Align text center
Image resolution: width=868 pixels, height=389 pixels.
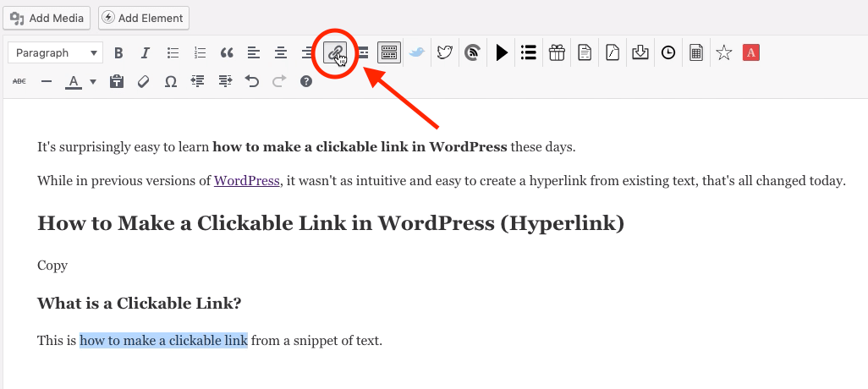(281, 53)
